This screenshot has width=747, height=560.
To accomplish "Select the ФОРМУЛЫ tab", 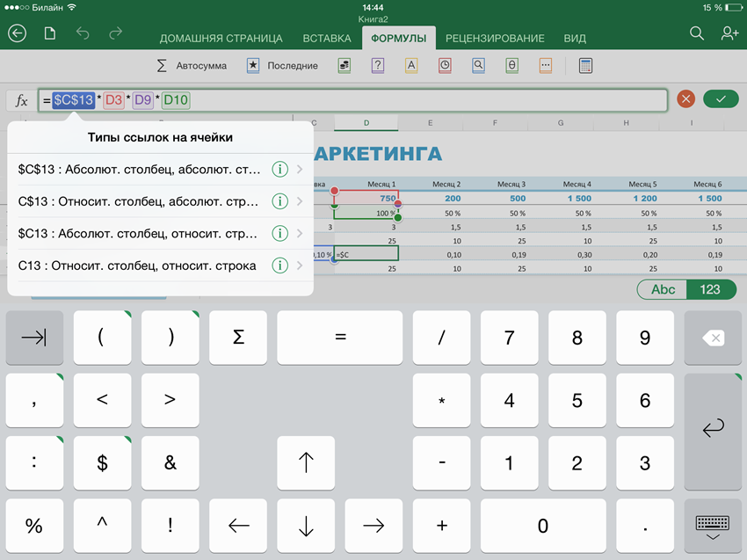I will pos(399,38).
